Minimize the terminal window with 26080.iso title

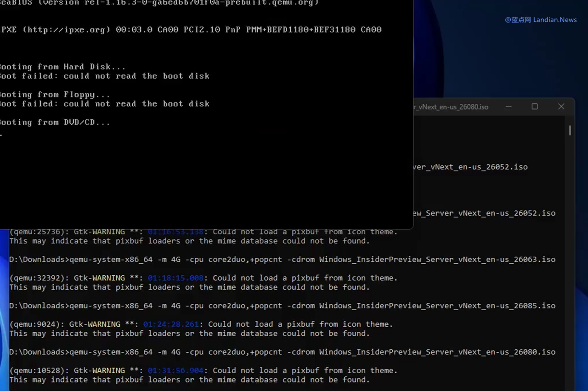509,107
